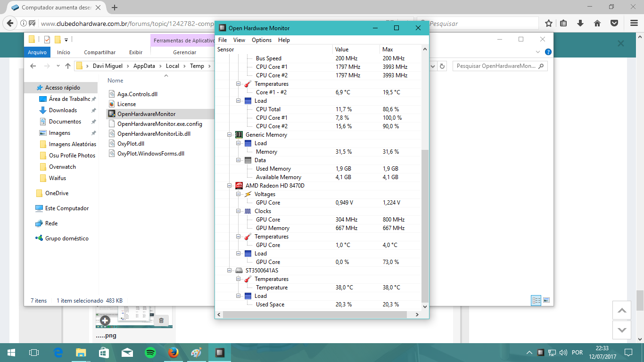
Task: Click the ST3500641AS hard drive icon
Action: tap(239, 271)
